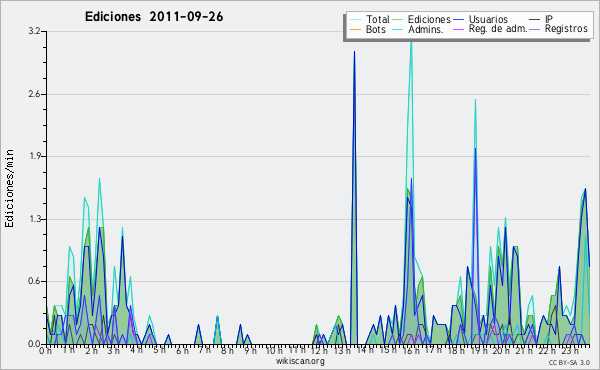The width and height of the screenshot is (600, 370).
Task: Click the '2 h' x-axis label
Action: point(91,351)
